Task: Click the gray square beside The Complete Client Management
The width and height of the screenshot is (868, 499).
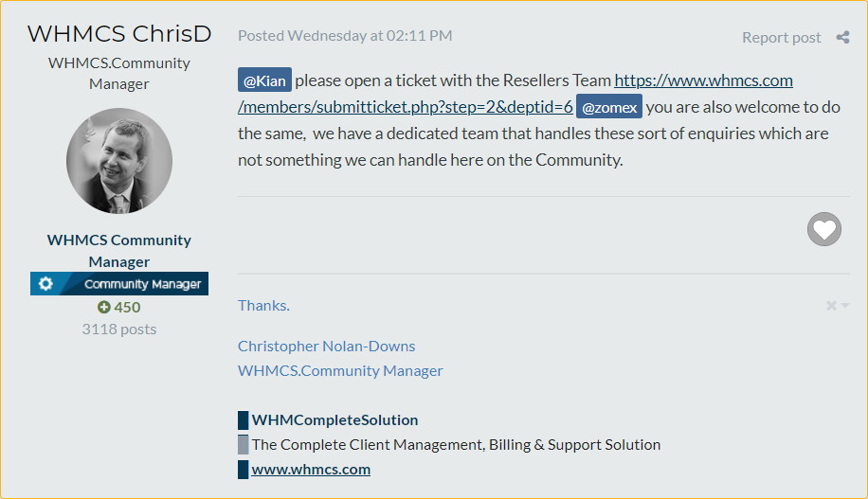Action: (243, 445)
